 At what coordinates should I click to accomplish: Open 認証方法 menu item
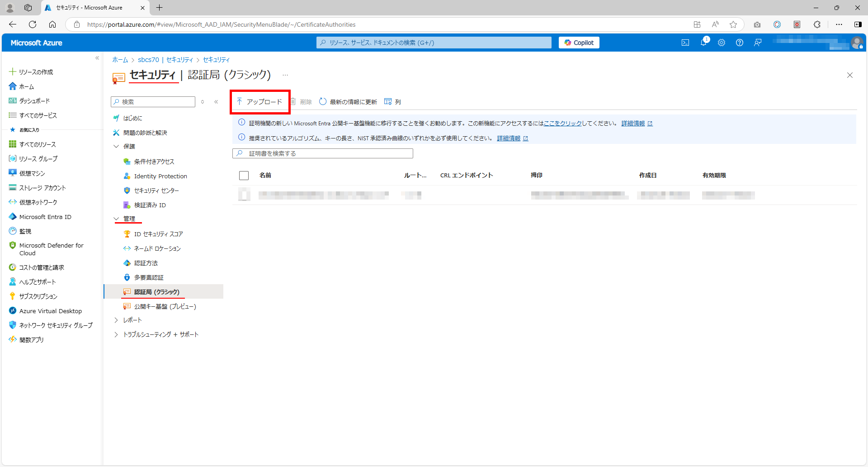(x=146, y=263)
